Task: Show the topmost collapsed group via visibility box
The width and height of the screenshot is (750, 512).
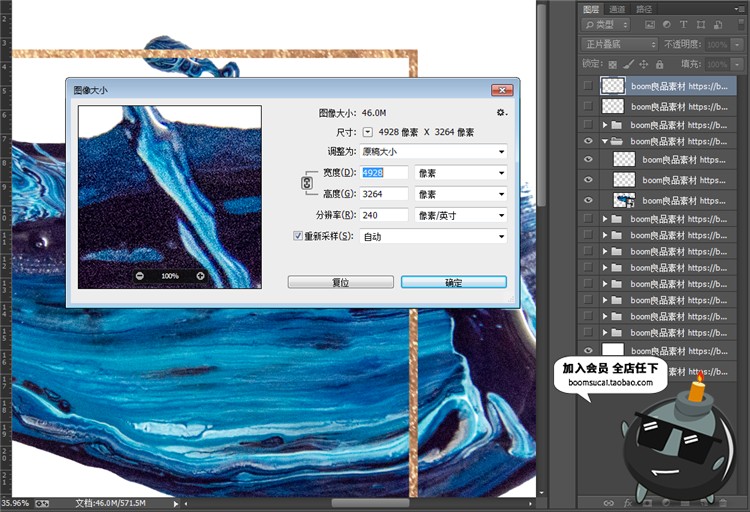Action: pos(588,124)
